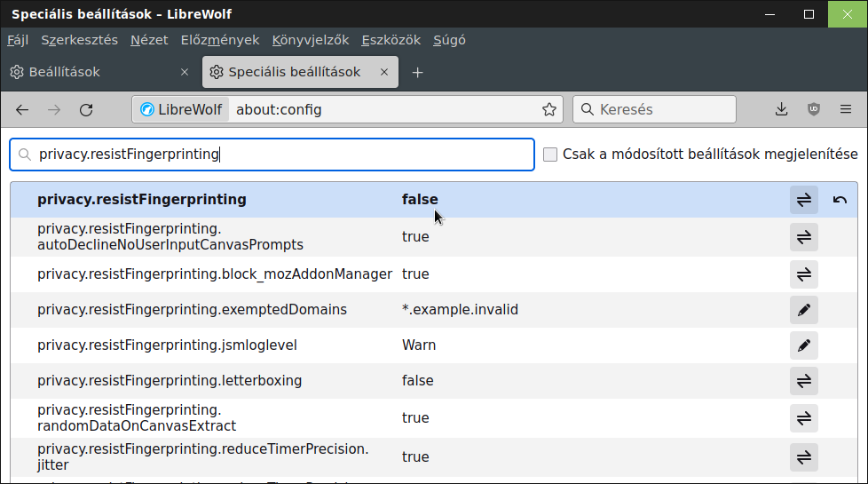Click the *.example.invalid value
868x484 pixels.
460,310
